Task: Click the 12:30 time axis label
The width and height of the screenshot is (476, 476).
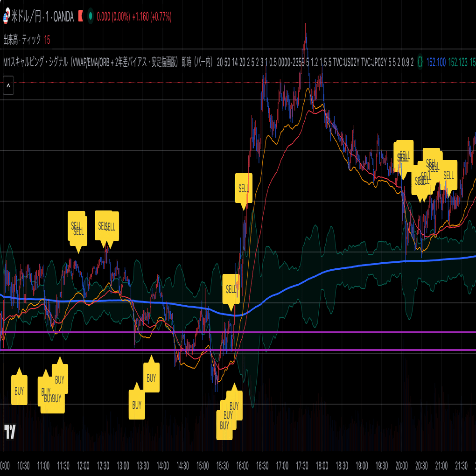Action: click(103, 465)
